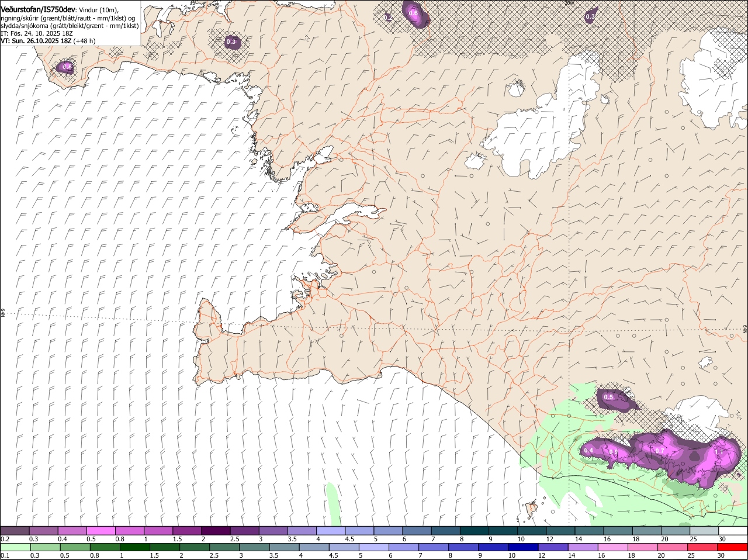Click the dark navy blue swatch in the lower legend

pyautogui.click(x=522, y=547)
